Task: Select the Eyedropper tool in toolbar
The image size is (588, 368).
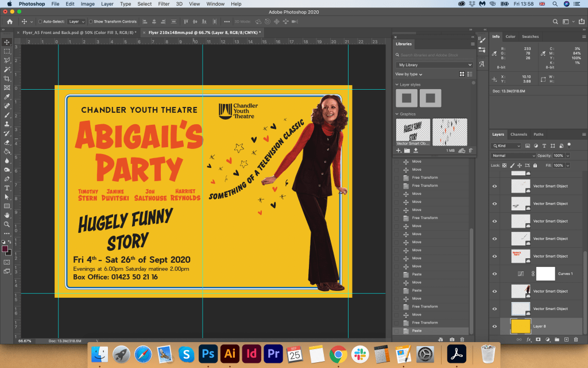Action: click(x=7, y=97)
